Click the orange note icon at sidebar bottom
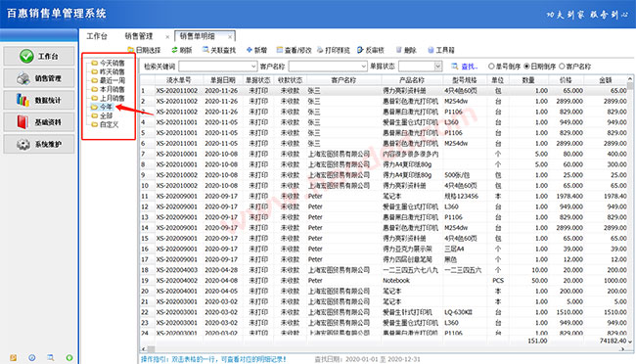 point(14,357)
